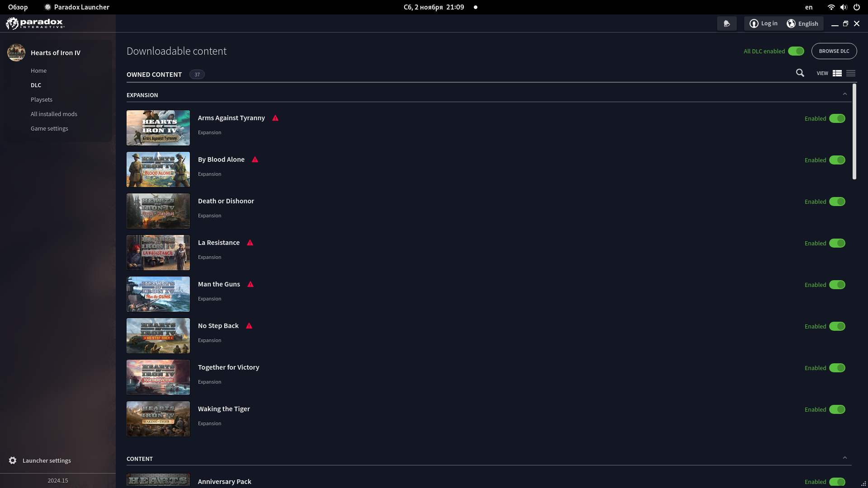
Task: Click 'Death or Dishonor' title text
Action: click(226, 201)
